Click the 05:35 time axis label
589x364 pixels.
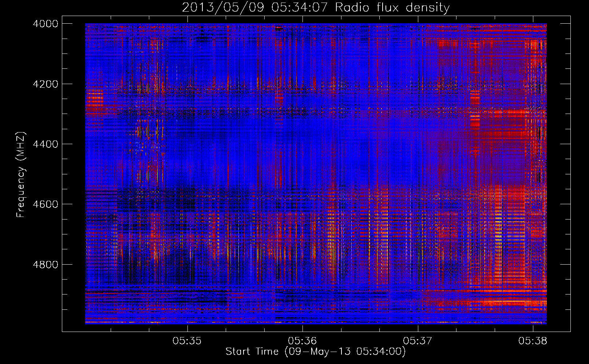point(187,341)
